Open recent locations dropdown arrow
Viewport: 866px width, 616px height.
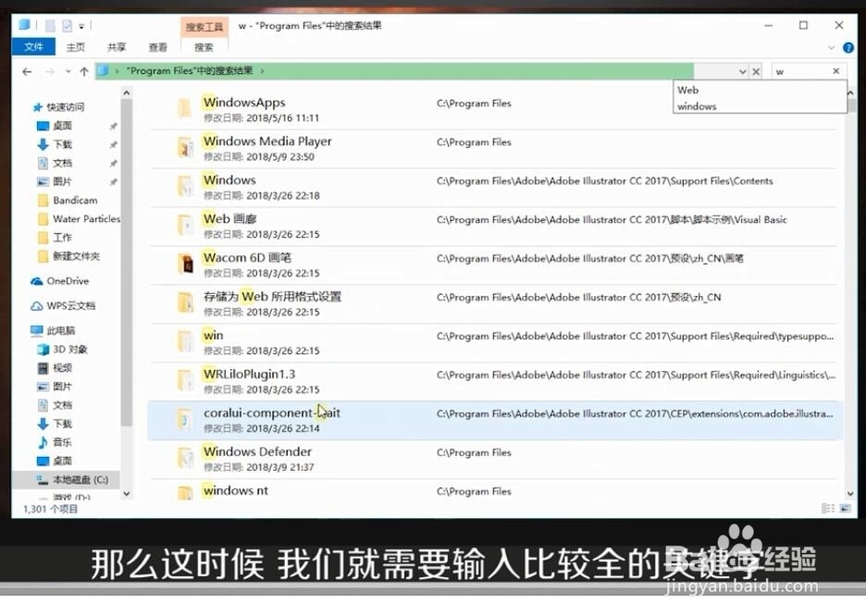[x=68, y=71]
